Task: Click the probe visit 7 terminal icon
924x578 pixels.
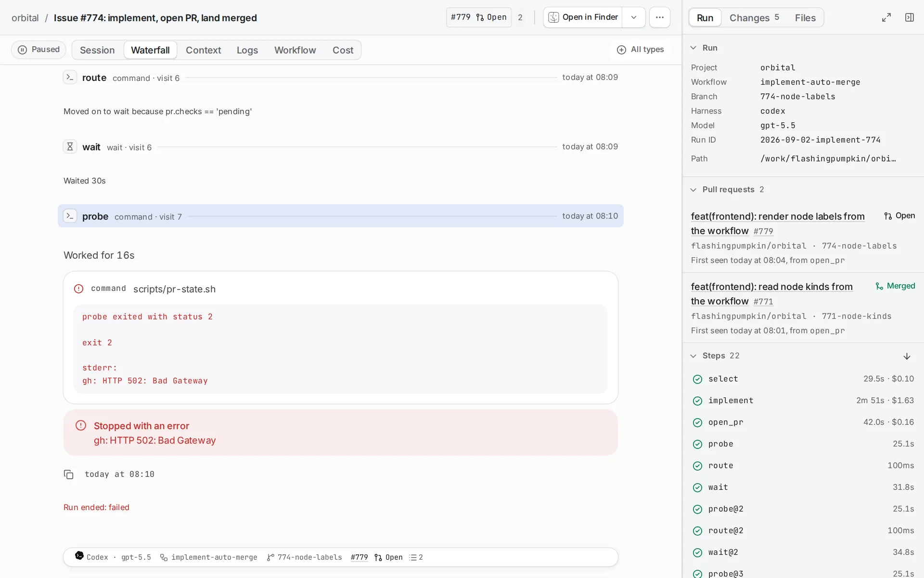Action: point(70,216)
